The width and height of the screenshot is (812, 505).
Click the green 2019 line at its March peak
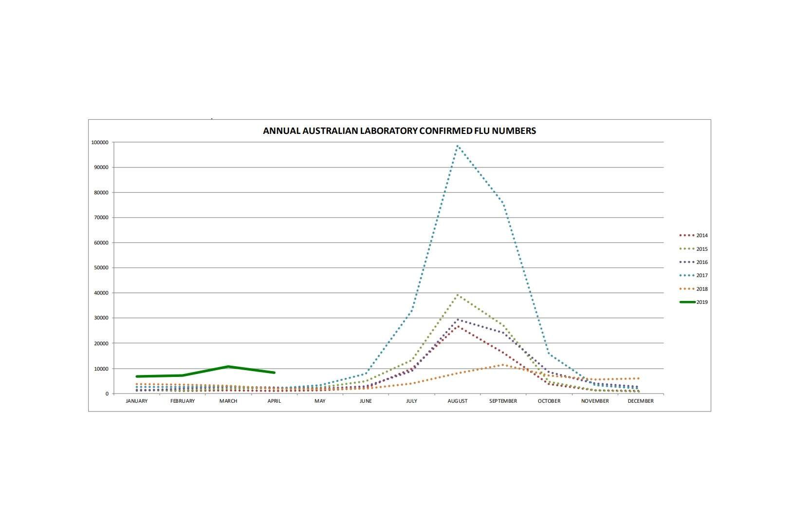pos(228,366)
